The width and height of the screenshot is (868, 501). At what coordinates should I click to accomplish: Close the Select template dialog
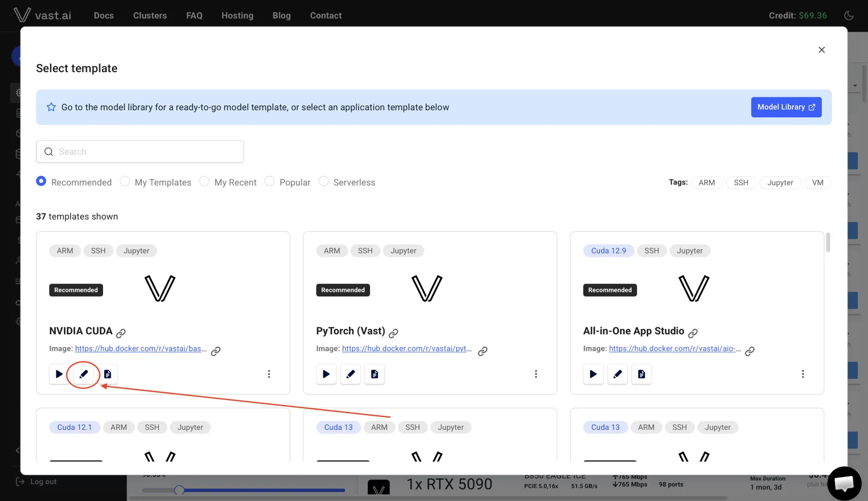coord(821,50)
